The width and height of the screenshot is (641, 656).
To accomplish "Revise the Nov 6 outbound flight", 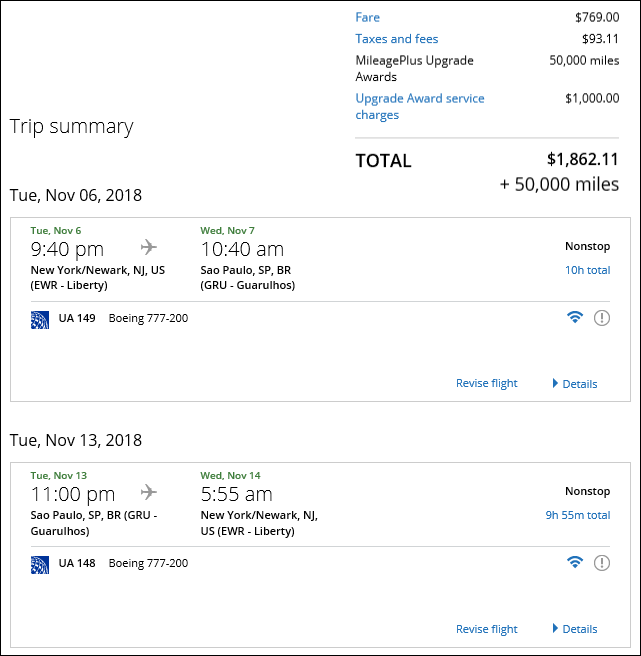I will (x=487, y=384).
